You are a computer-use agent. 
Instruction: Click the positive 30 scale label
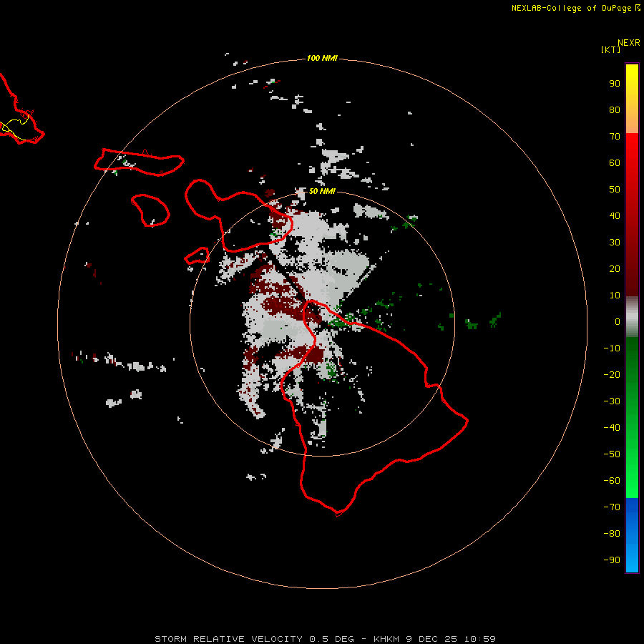(615, 243)
